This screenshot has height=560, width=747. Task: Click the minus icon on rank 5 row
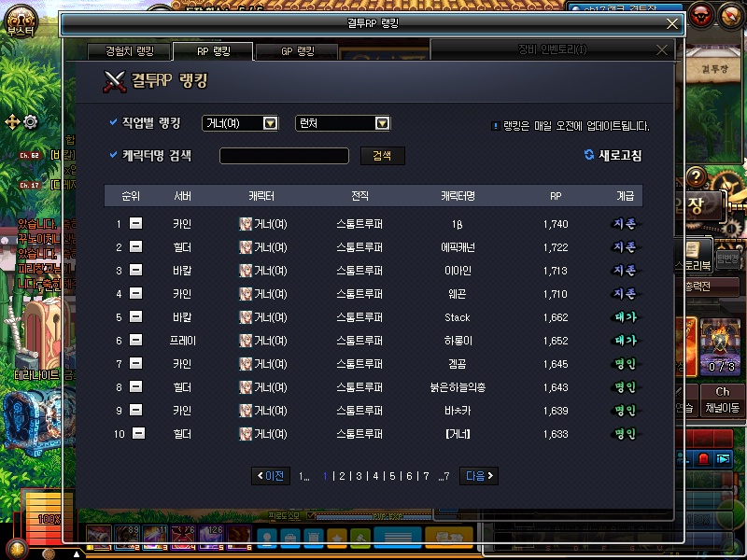coord(135,317)
